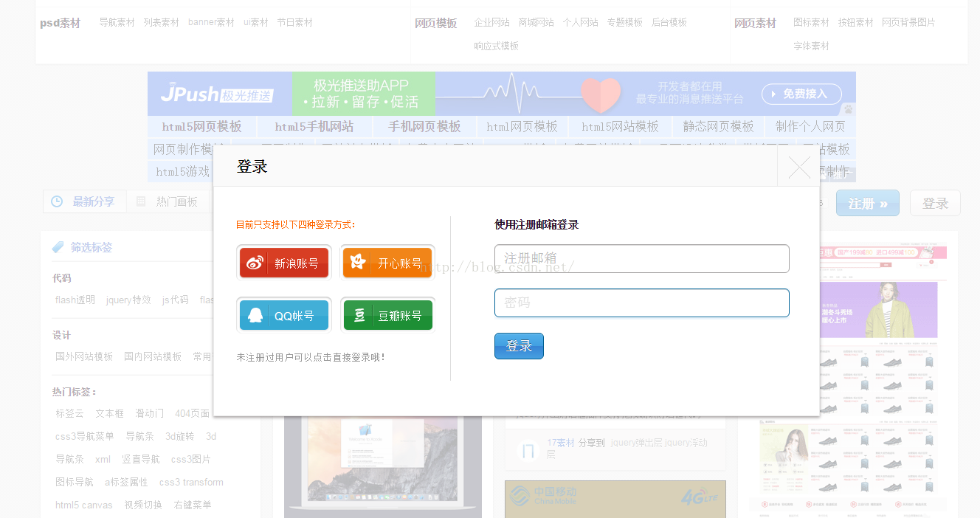Click the 制作个人网页 ad link
The width and height of the screenshot is (980, 518).
tap(810, 126)
